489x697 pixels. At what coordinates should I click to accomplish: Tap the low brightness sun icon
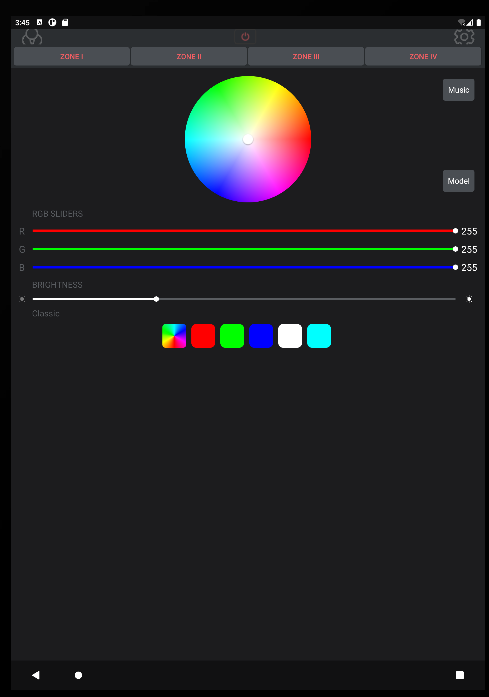tap(22, 299)
